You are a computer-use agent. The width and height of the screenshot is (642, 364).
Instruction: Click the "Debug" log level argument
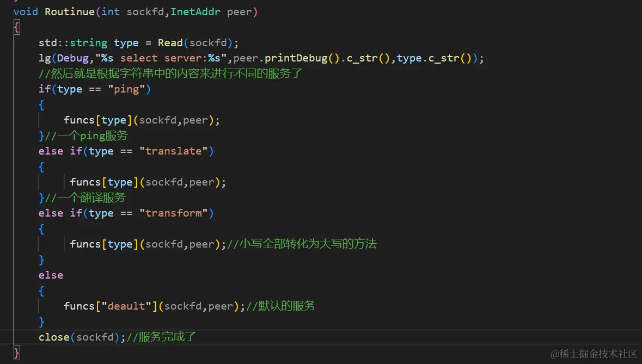click(73, 58)
